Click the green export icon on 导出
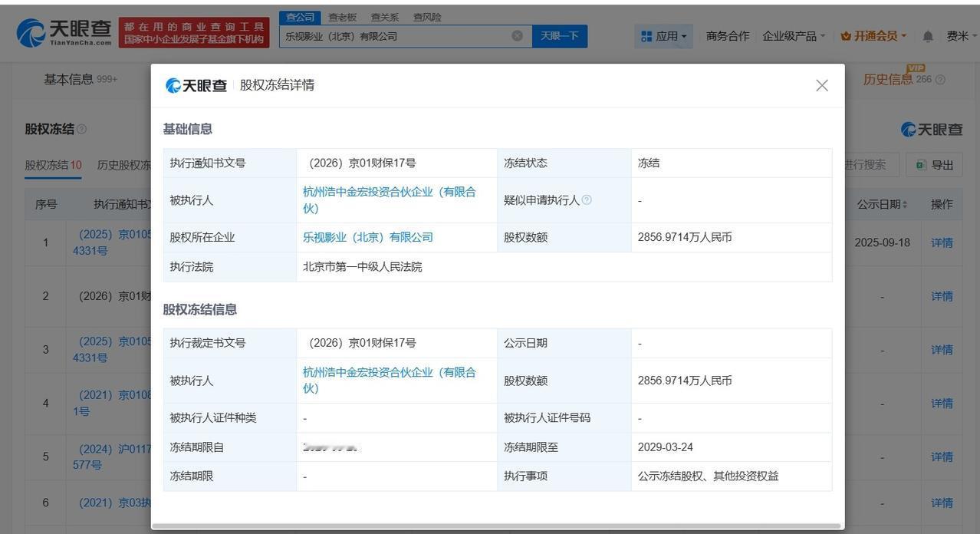 coord(919,163)
